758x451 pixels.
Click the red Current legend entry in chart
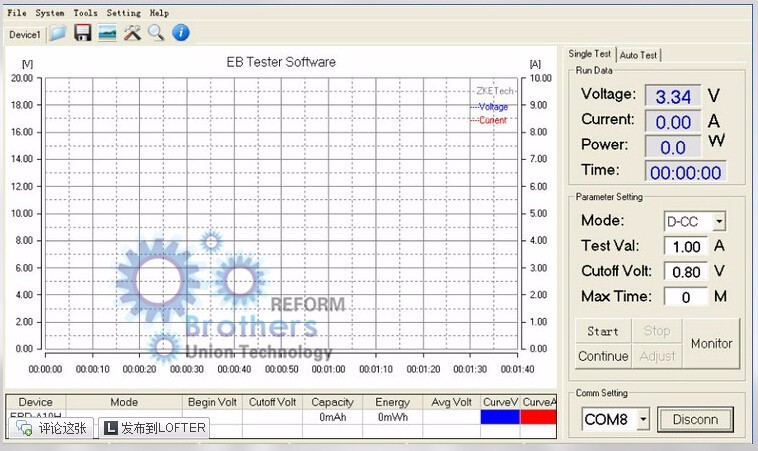[489, 120]
